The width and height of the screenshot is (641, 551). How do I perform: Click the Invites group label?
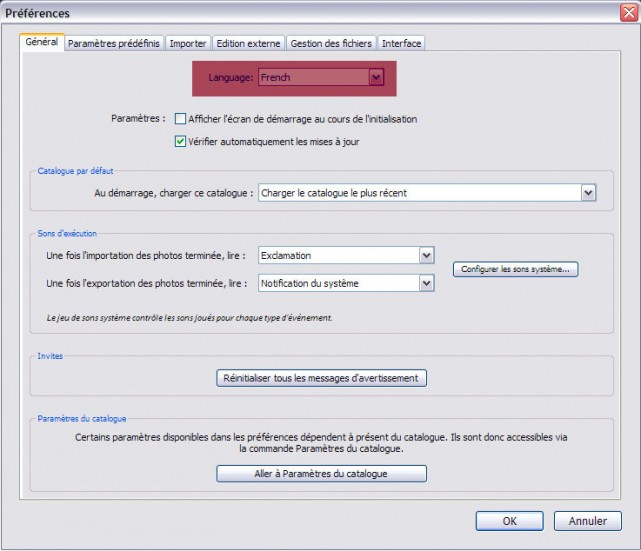tap(50, 356)
